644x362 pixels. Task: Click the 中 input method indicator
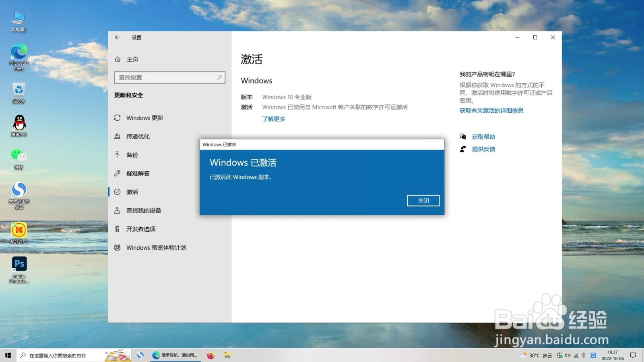584,355
